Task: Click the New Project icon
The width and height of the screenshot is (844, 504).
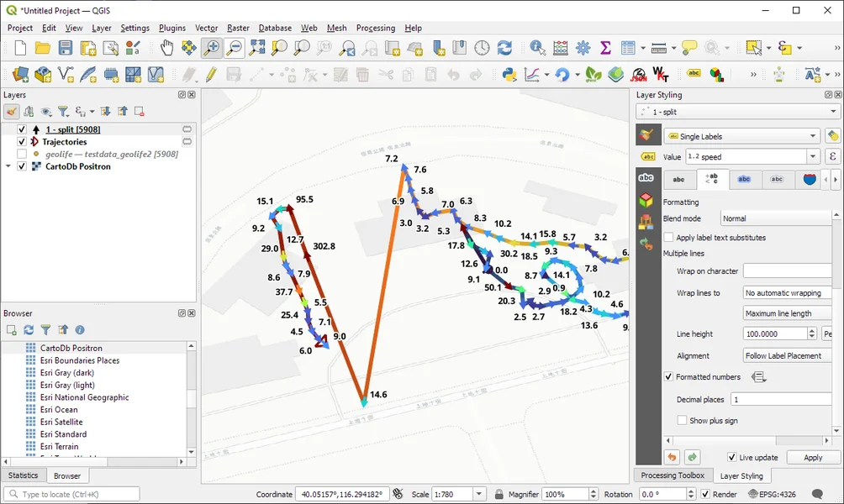Action: click(x=20, y=48)
